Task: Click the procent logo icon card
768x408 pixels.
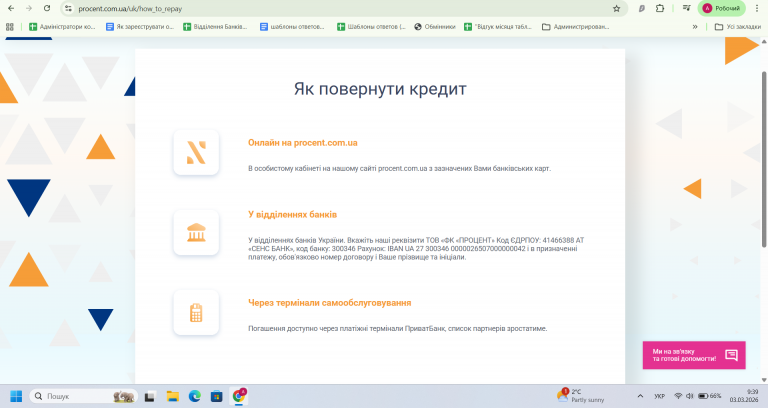Action: point(196,152)
